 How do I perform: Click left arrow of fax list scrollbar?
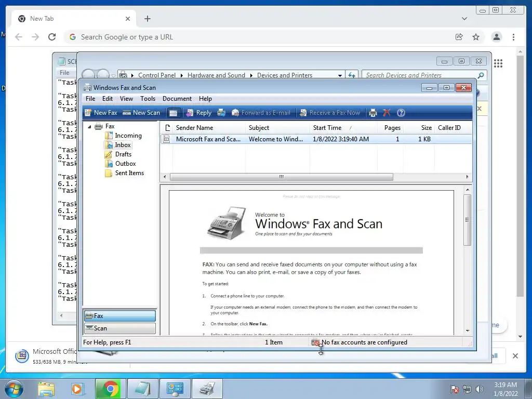[x=165, y=177]
